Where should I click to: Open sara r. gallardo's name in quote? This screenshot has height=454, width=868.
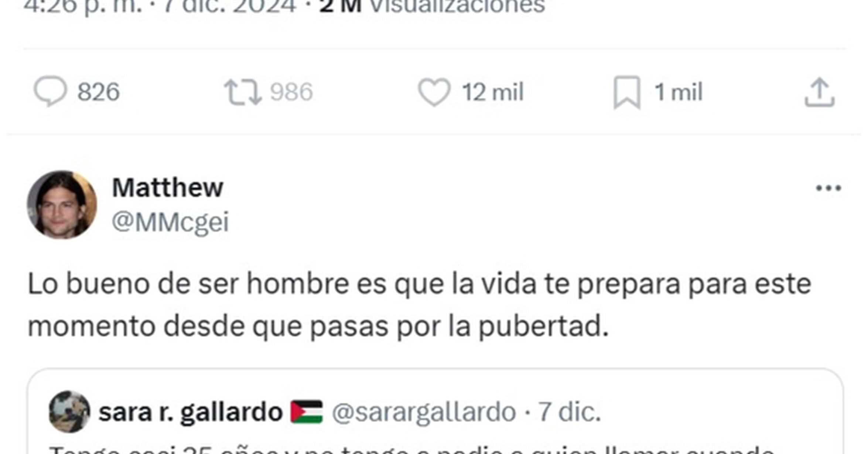[191, 412]
